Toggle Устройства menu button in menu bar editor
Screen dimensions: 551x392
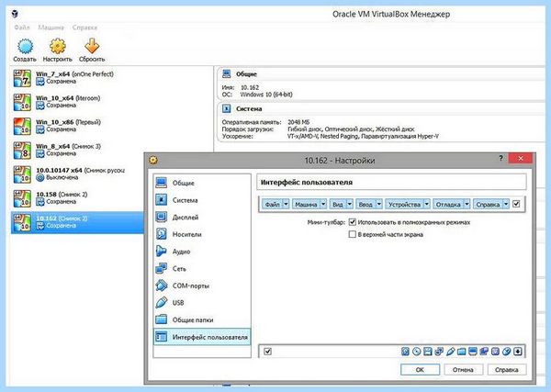point(404,204)
